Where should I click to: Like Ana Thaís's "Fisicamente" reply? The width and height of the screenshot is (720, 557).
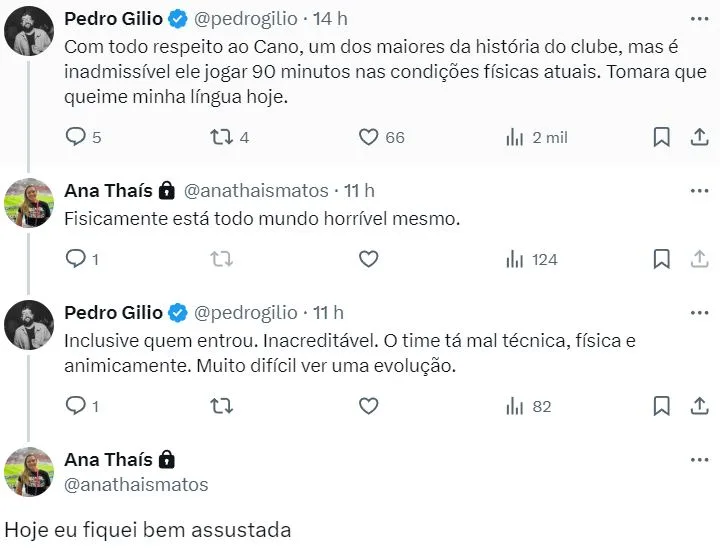point(369,259)
